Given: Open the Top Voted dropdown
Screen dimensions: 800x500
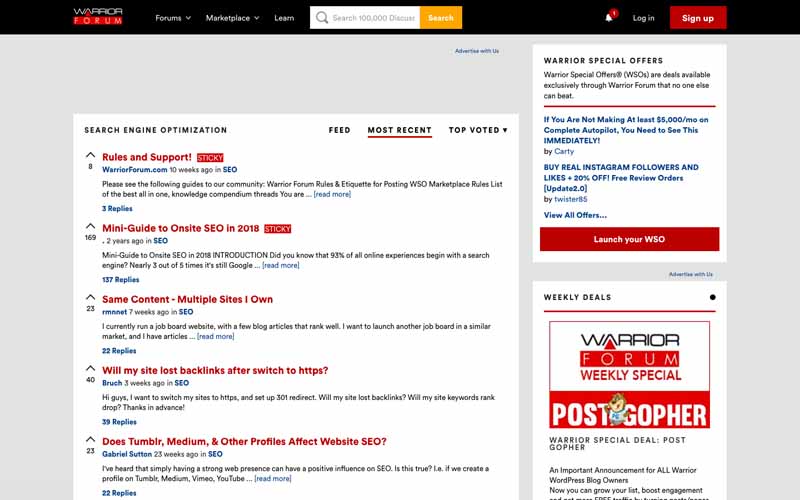Looking at the screenshot, I should (x=478, y=130).
